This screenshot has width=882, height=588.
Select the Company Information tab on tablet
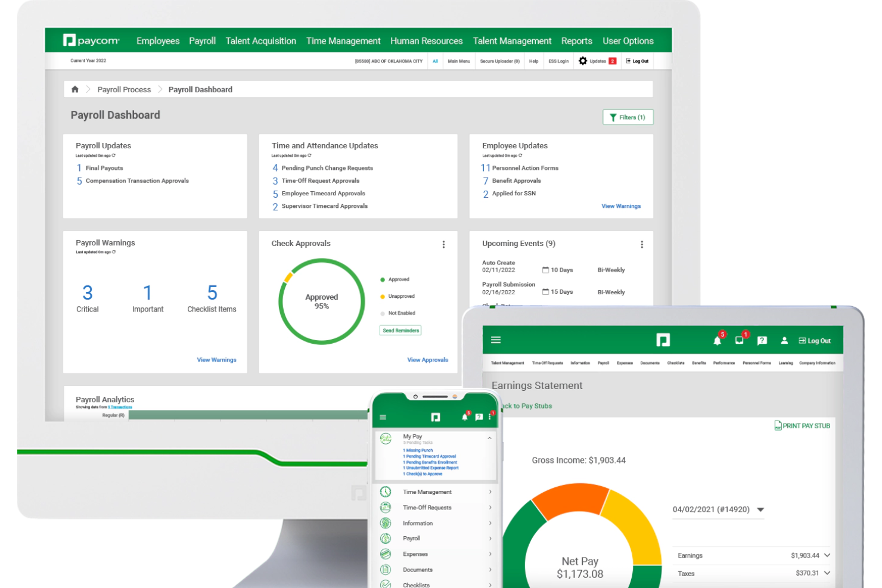pyautogui.click(x=817, y=363)
